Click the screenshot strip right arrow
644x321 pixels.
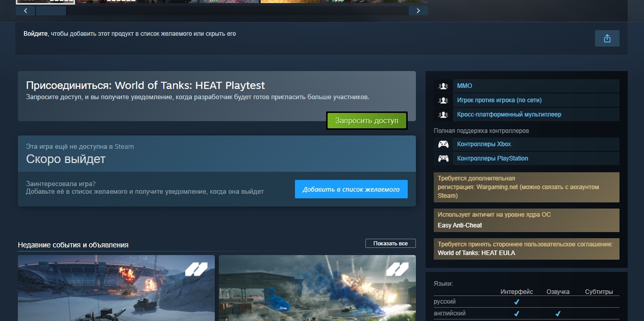click(418, 11)
